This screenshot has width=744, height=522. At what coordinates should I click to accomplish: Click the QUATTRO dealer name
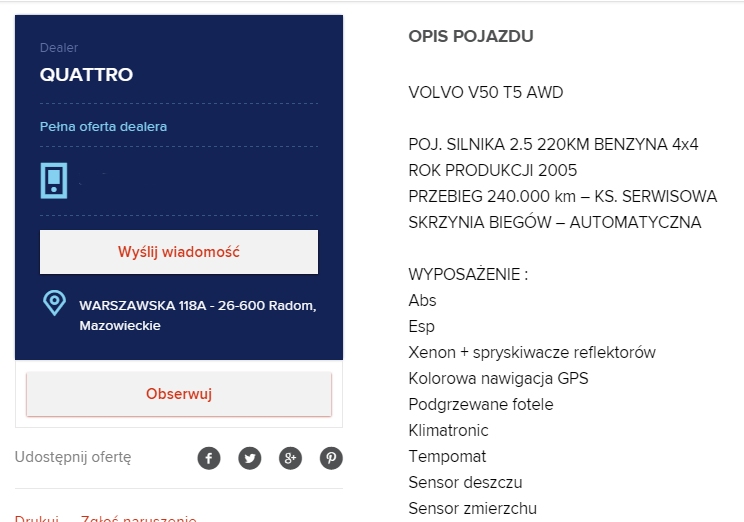point(86,75)
